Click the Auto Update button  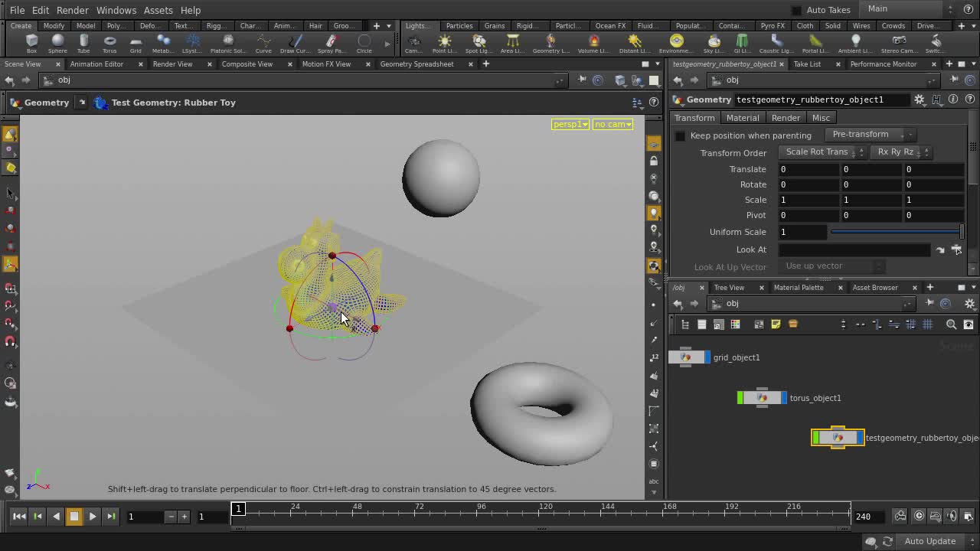pyautogui.click(x=930, y=541)
